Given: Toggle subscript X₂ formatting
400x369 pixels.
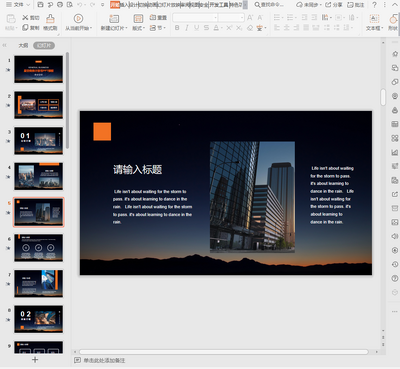Looking at the screenshot, I should pyautogui.click(x=239, y=28).
